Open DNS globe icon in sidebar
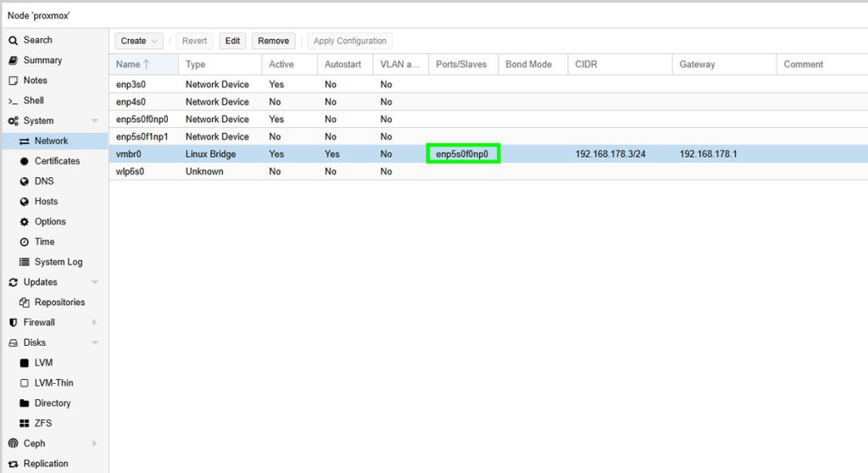868x473 pixels. pos(25,181)
